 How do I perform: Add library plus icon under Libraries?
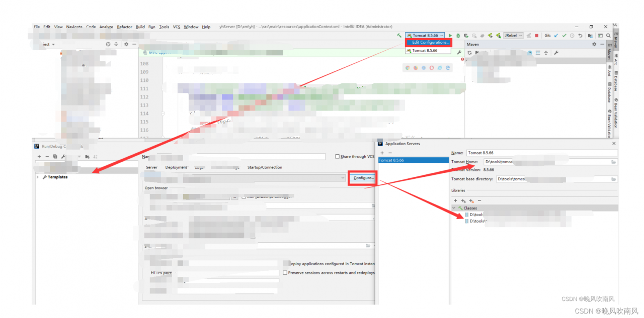click(x=455, y=200)
